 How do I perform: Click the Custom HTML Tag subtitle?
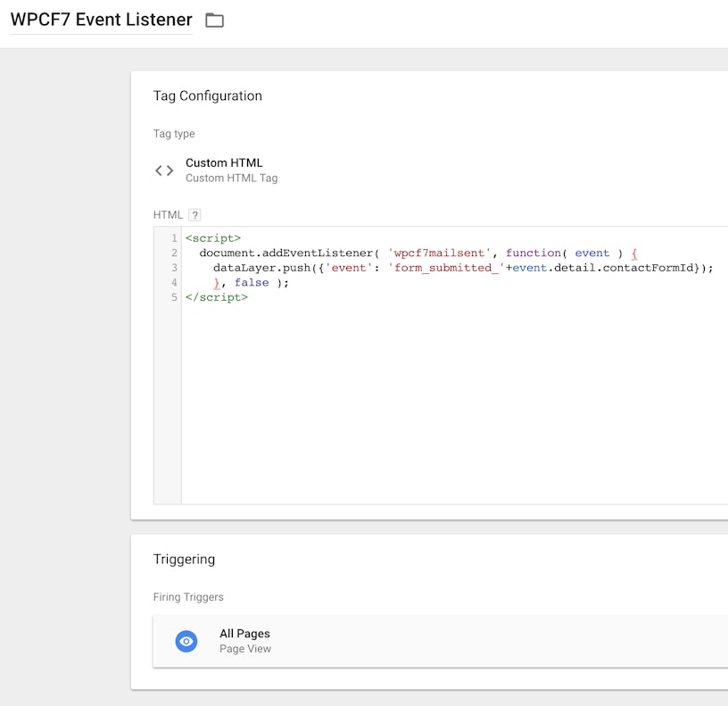point(231,179)
